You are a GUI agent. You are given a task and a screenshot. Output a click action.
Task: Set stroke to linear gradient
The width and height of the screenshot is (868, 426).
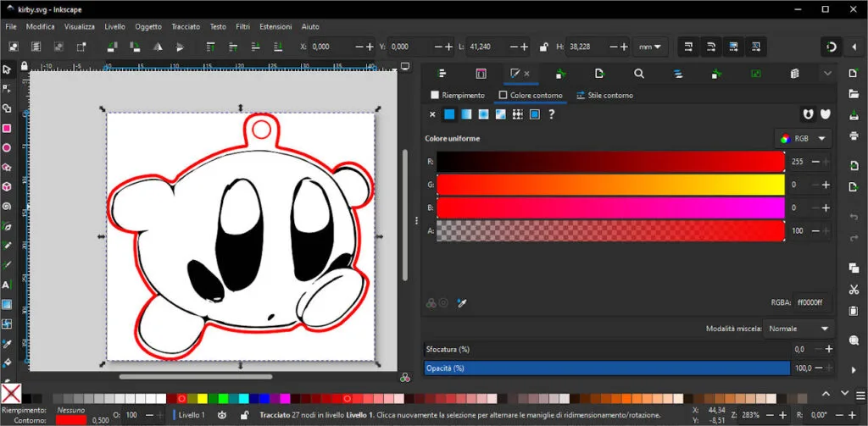point(466,114)
